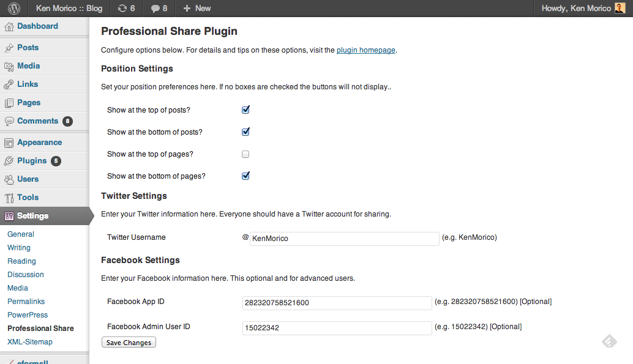Uncheck Show at the bottom of pages
This screenshot has width=633, height=364.
click(245, 176)
